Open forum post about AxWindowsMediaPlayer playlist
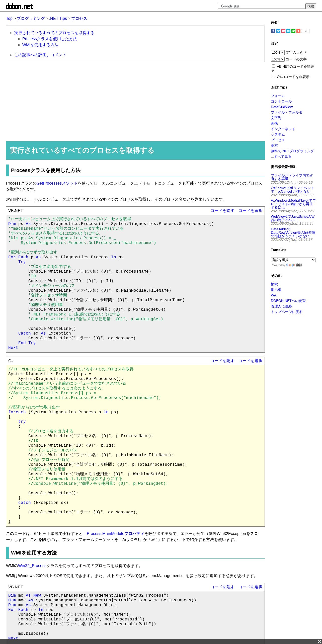The width and height of the screenshot is (322, 644). (x=293, y=204)
